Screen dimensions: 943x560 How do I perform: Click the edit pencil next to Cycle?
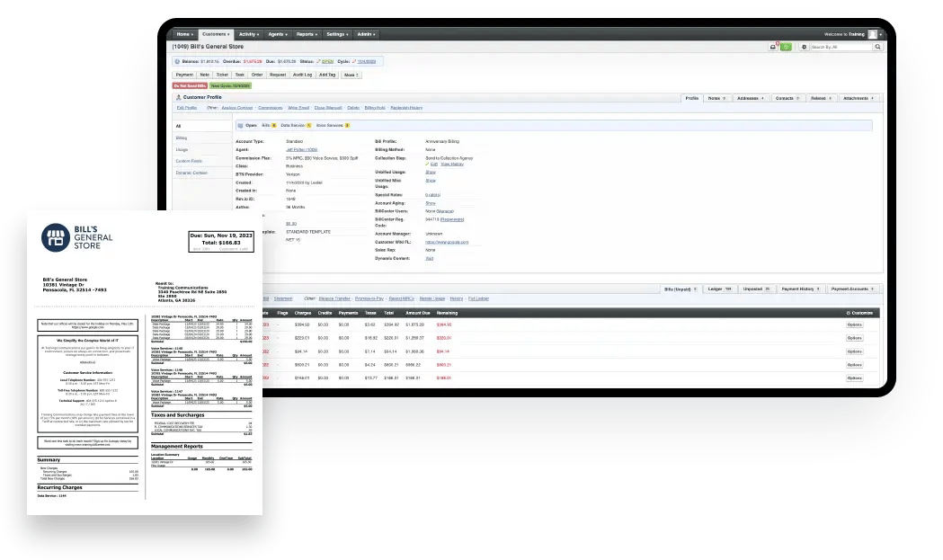click(353, 61)
